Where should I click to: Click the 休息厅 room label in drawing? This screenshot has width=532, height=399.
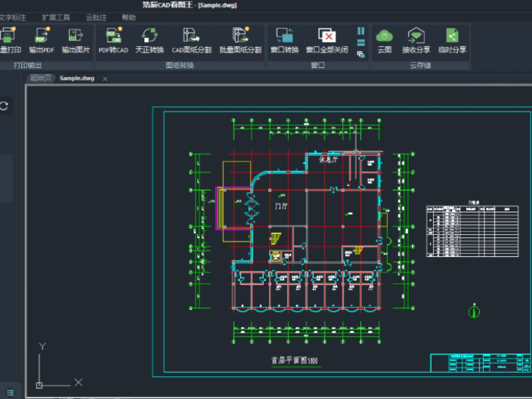click(x=328, y=160)
